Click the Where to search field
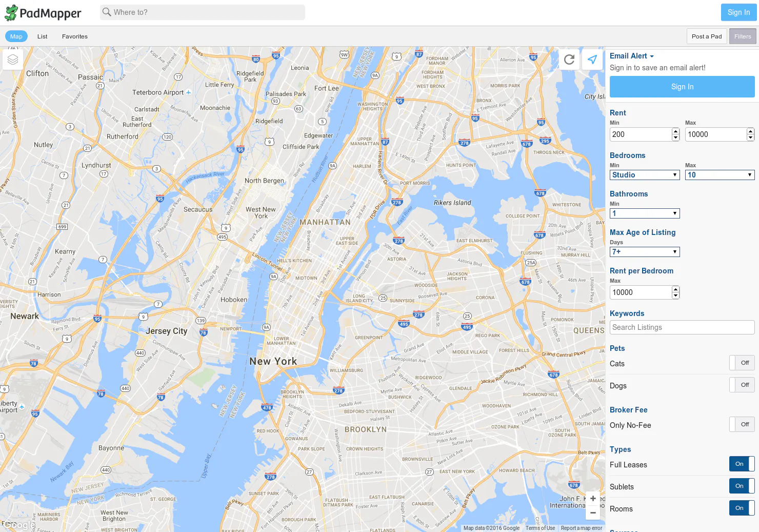 (x=203, y=12)
